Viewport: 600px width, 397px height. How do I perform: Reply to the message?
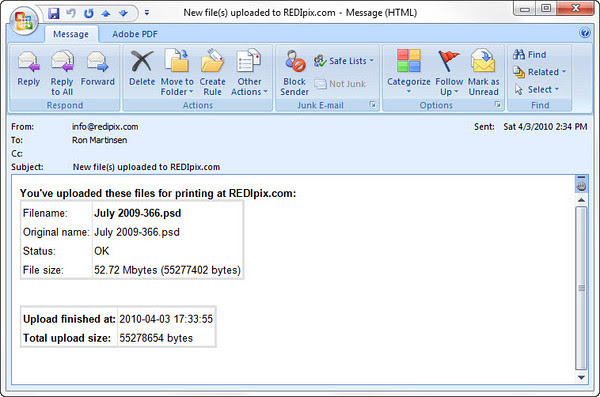click(29, 69)
